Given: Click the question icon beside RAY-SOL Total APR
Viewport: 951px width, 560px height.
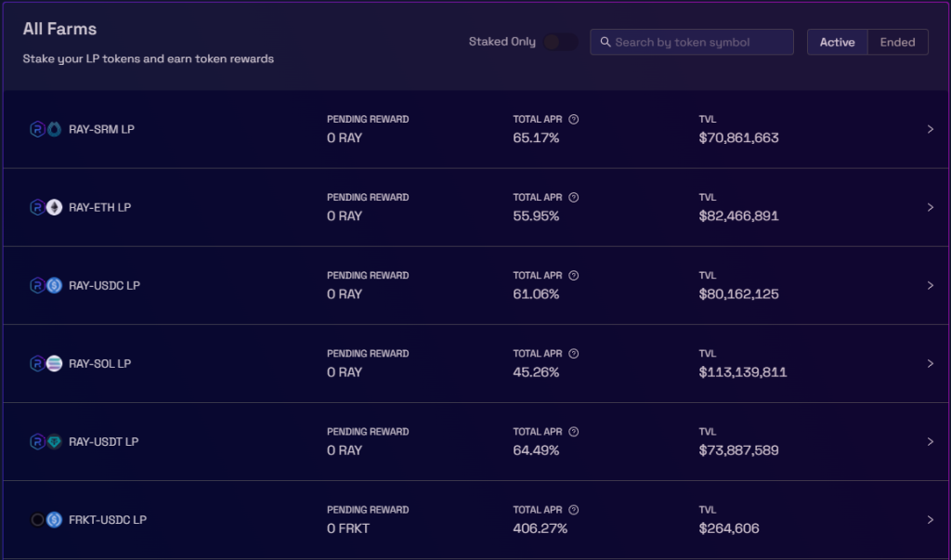Looking at the screenshot, I should [x=573, y=354].
